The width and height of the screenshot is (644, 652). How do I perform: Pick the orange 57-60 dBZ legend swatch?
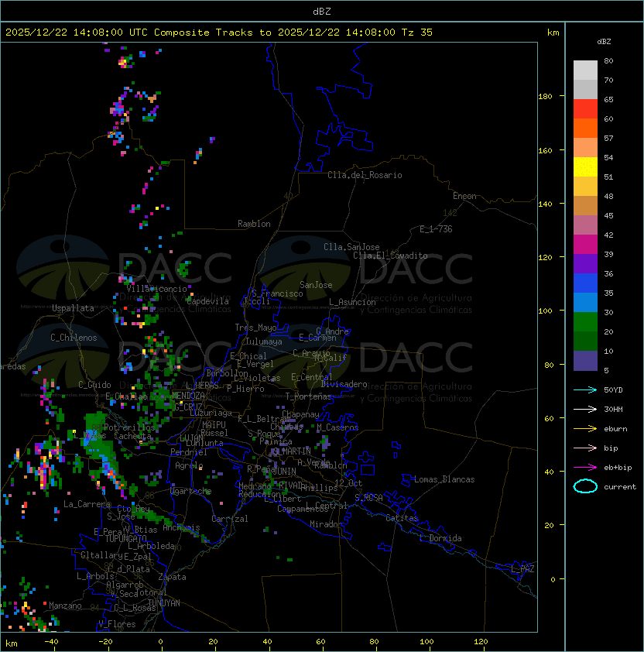[x=585, y=129]
